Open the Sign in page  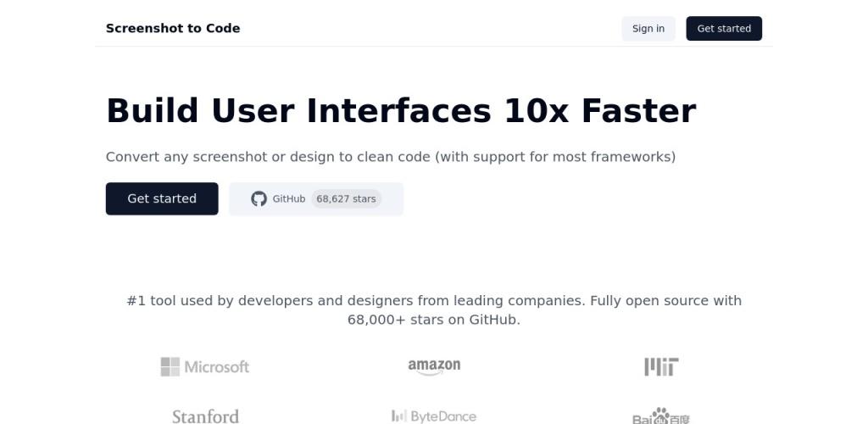pos(648,28)
